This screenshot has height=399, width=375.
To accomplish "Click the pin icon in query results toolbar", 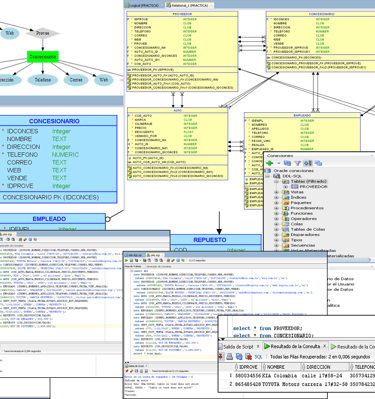I will [x=221, y=357].
